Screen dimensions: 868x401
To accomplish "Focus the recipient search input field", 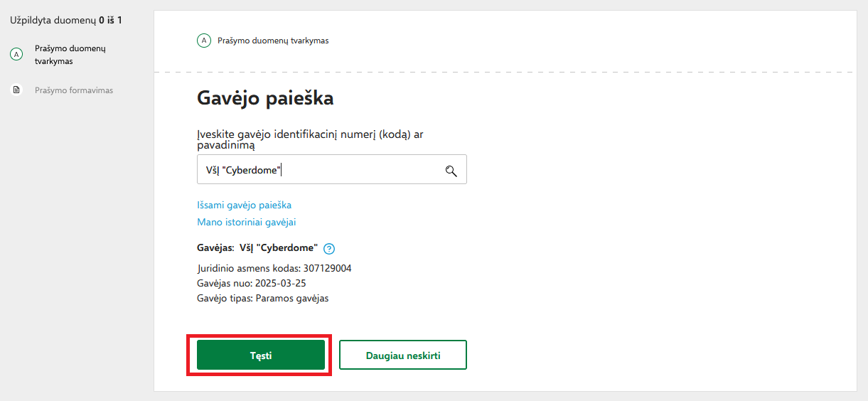I will click(320, 171).
